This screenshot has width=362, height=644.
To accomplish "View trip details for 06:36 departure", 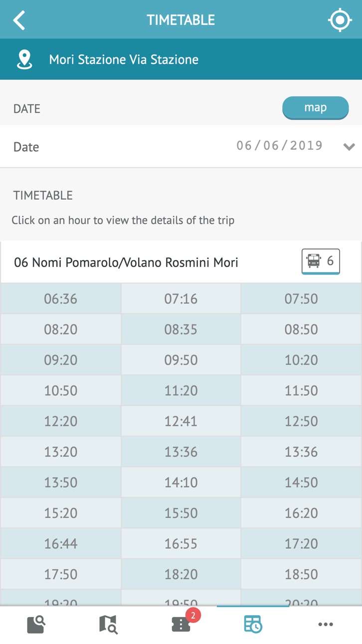I will pyautogui.click(x=61, y=299).
